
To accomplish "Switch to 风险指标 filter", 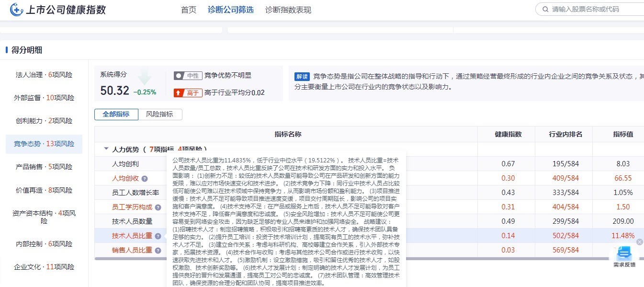I will (x=160, y=115).
